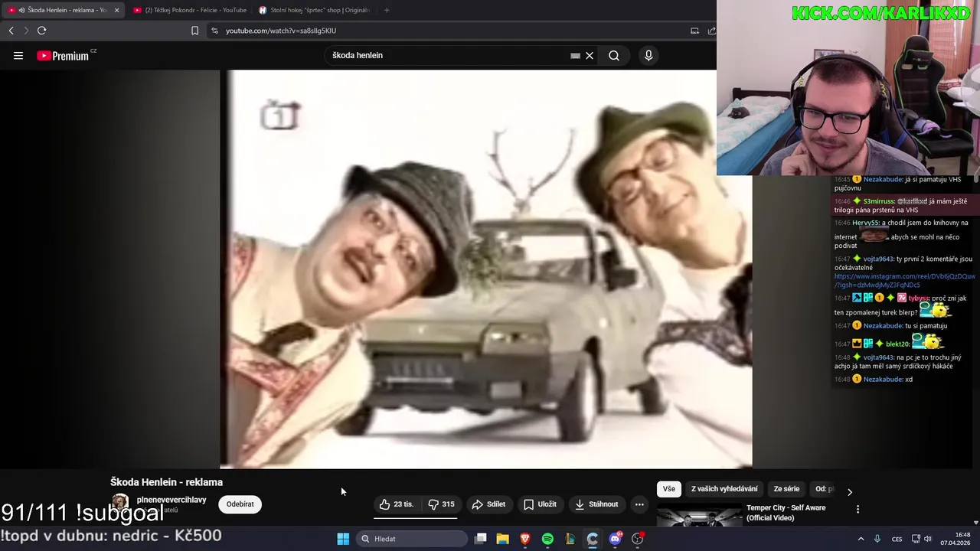The height and width of the screenshot is (551, 980).
Task: Open more actions three-dot menu
Action: [x=639, y=504]
